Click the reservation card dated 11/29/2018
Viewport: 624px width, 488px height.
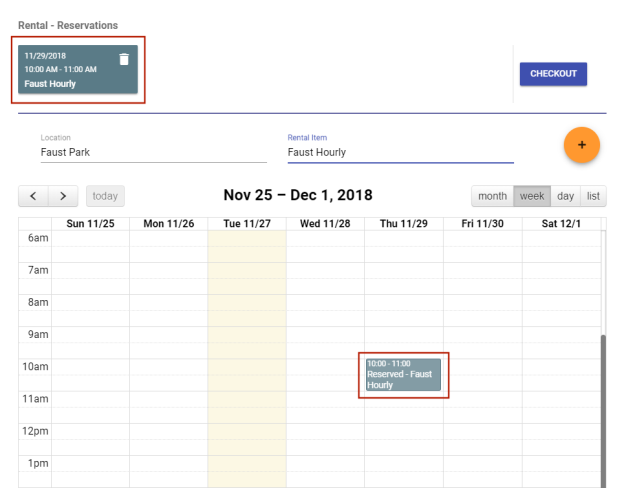70,70
